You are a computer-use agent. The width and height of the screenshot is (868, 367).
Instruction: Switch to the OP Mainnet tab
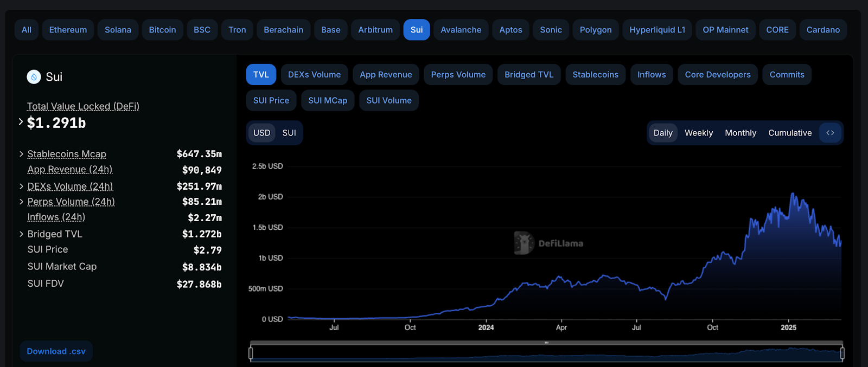pos(725,30)
